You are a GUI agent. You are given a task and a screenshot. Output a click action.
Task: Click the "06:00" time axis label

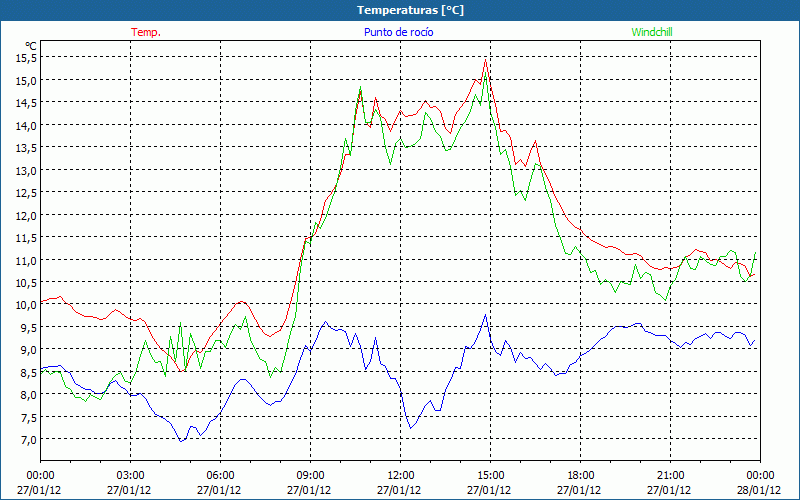coord(220,475)
